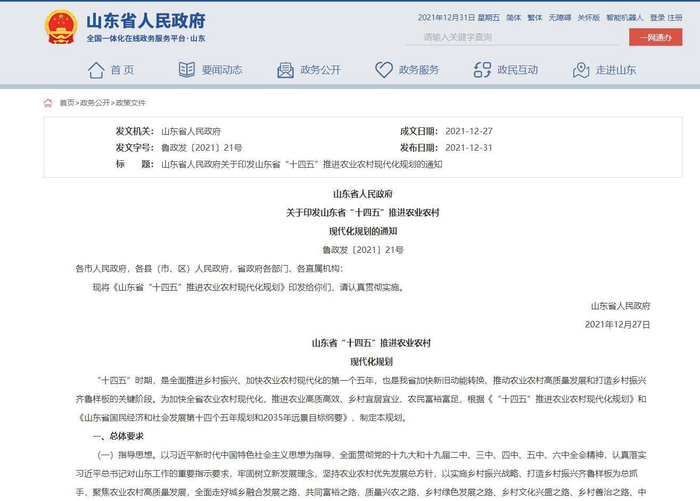Click the date text 2021年12月31日 星期五
Image resolution: width=700 pixels, height=501 pixels.
pos(458,17)
